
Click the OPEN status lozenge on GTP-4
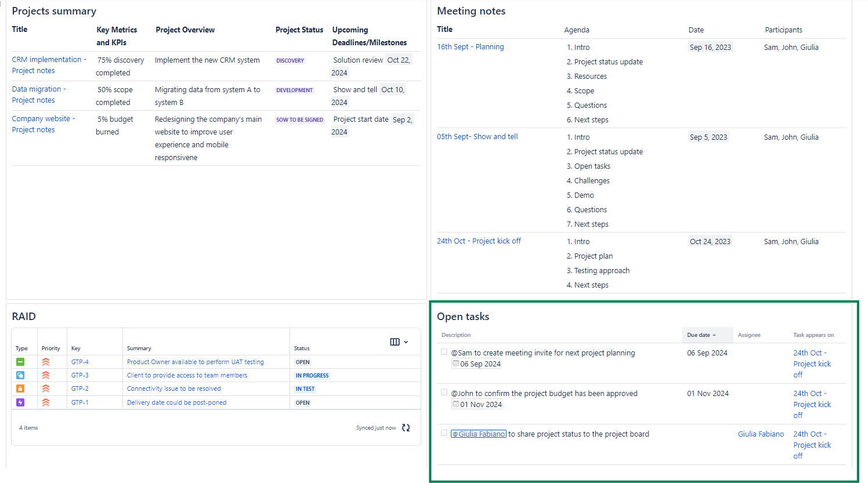pos(302,361)
